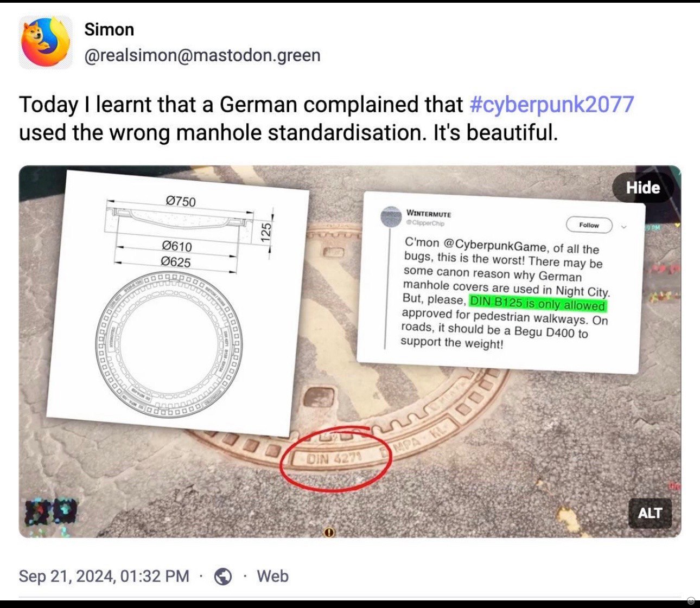
Task: Hide the media with the Hide toggle
Action: coord(642,188)
